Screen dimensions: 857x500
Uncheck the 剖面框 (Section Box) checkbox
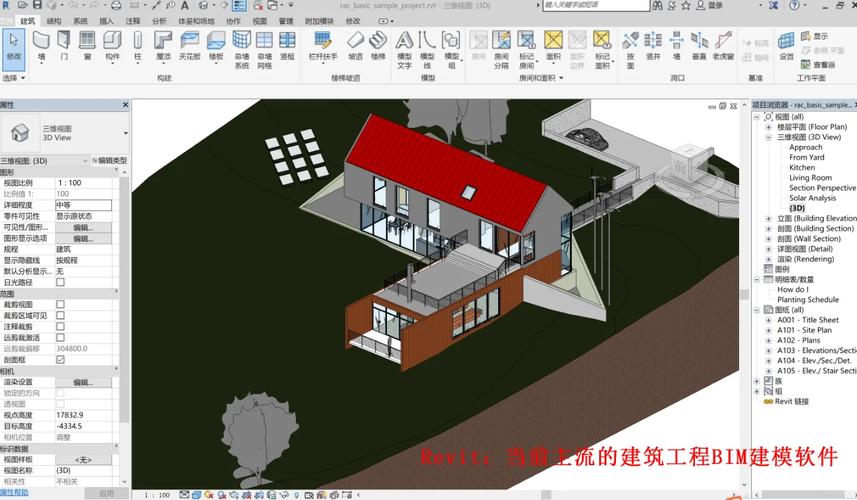[x=60, y=360]
